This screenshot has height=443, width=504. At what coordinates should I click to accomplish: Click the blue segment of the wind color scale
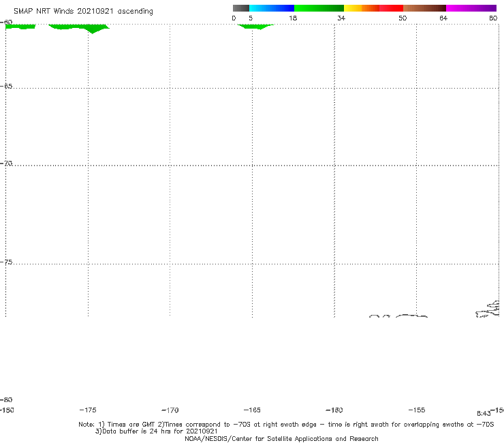[x=272, y=8]
